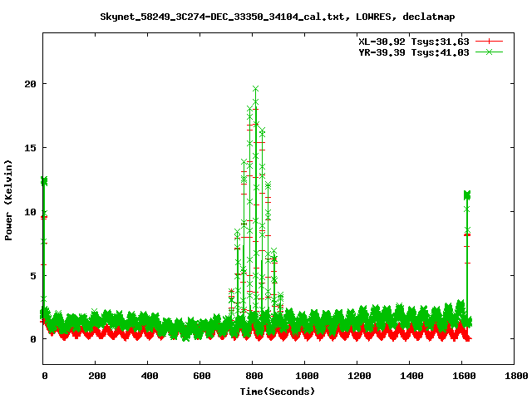
Task: Click the highest green peak marker near 800 seconds
Action: click(256, 89)
